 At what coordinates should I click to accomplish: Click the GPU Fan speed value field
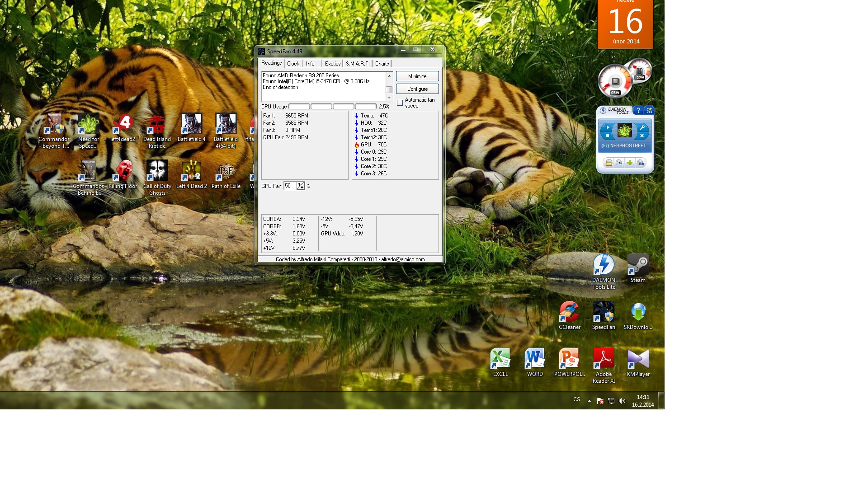(x=290, y=186)
